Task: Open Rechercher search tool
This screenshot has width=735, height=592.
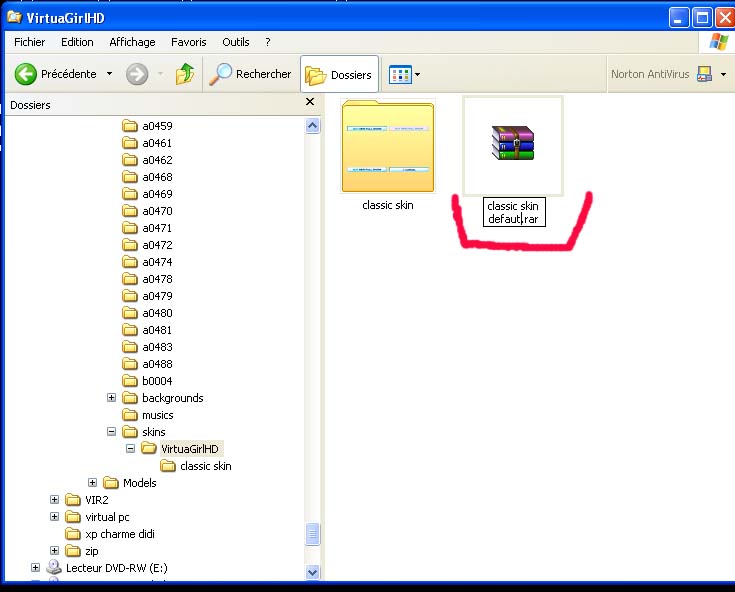Action: [250, 74]
